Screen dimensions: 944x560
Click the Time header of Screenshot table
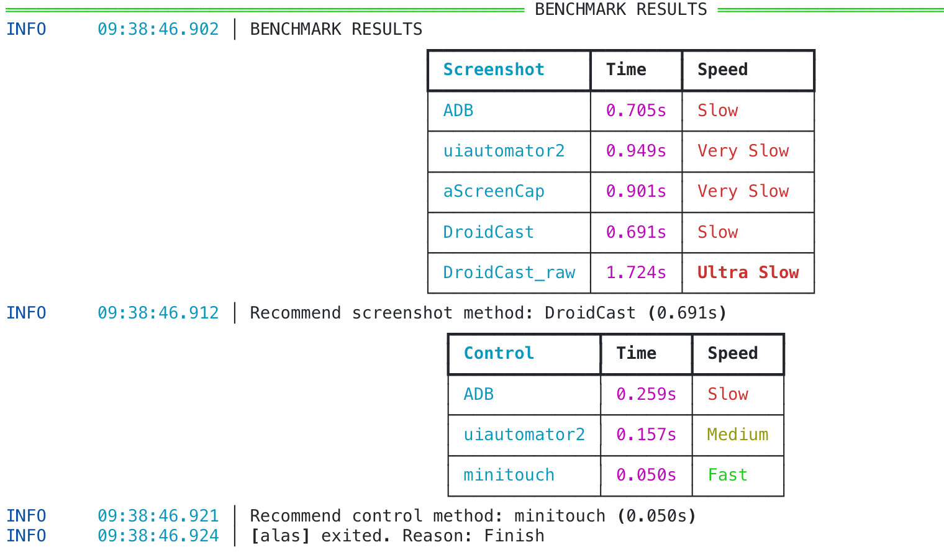(625, 70)
